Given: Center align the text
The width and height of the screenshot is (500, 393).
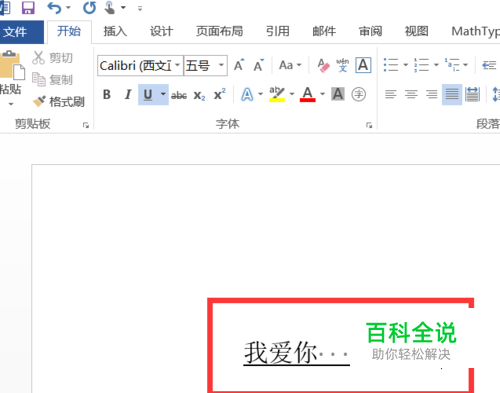Looking at the screenshot, I should click(x=411, y=95).
